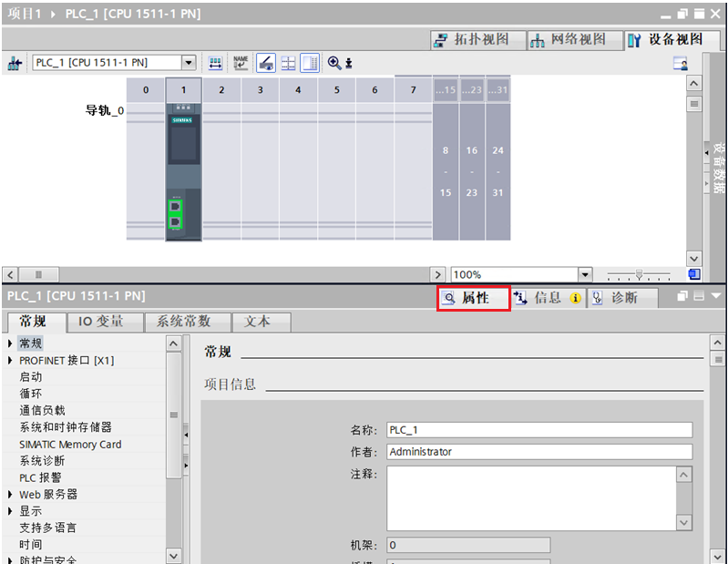Select rack slot header 7
This screenshot has height=564, width=728.
(414, 90)
